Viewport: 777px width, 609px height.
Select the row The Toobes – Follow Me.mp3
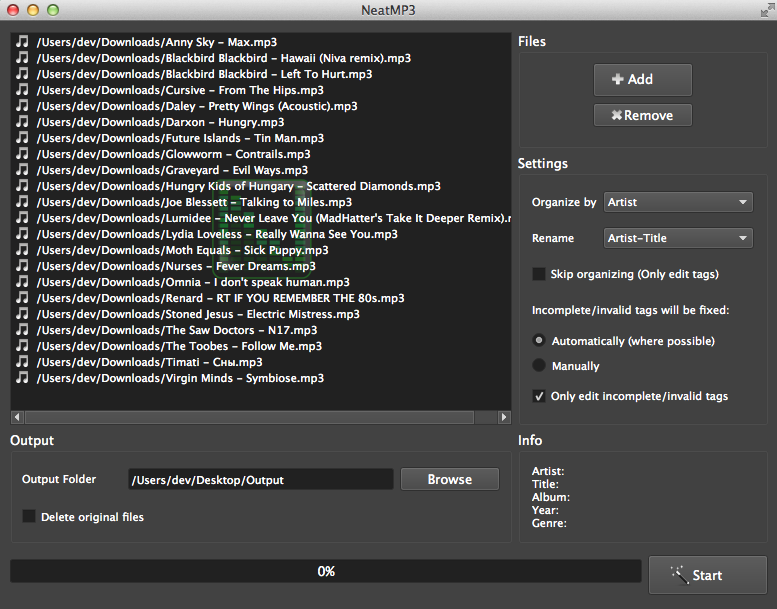(x=261, y=345)
